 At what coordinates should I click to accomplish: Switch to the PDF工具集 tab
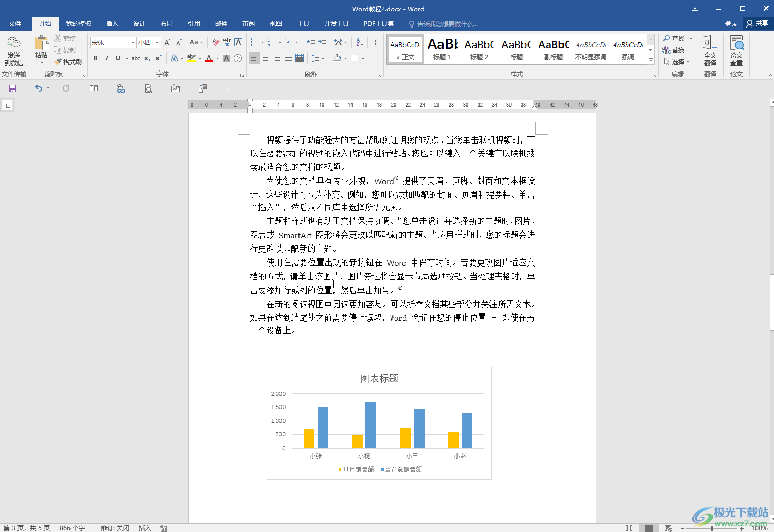coord(379,24)
